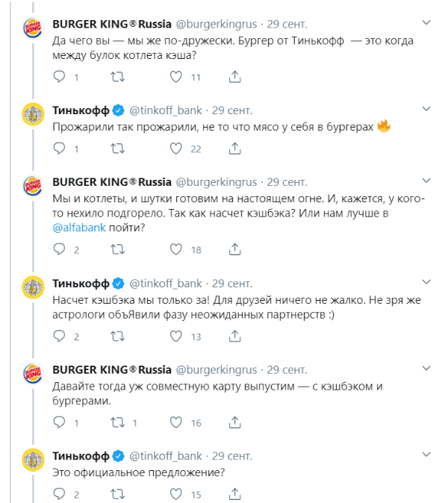The image size is (448, 503).
Task: Share Burger King's tweet mentioning alfabank
Action: (234, 249)
